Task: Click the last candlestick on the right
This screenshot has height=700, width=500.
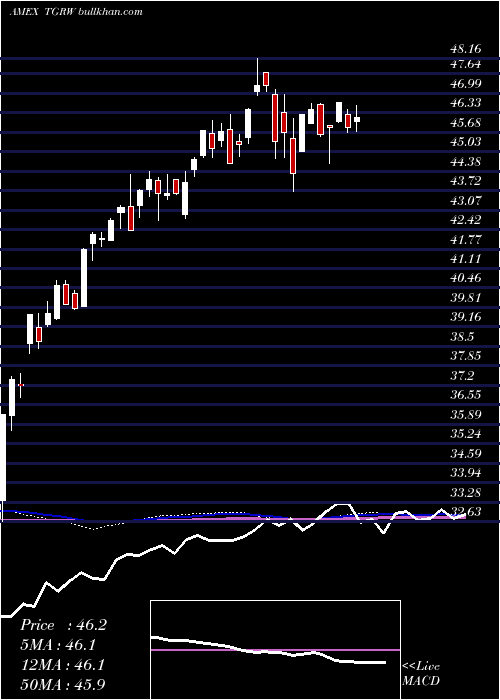Action: [357, 119]
